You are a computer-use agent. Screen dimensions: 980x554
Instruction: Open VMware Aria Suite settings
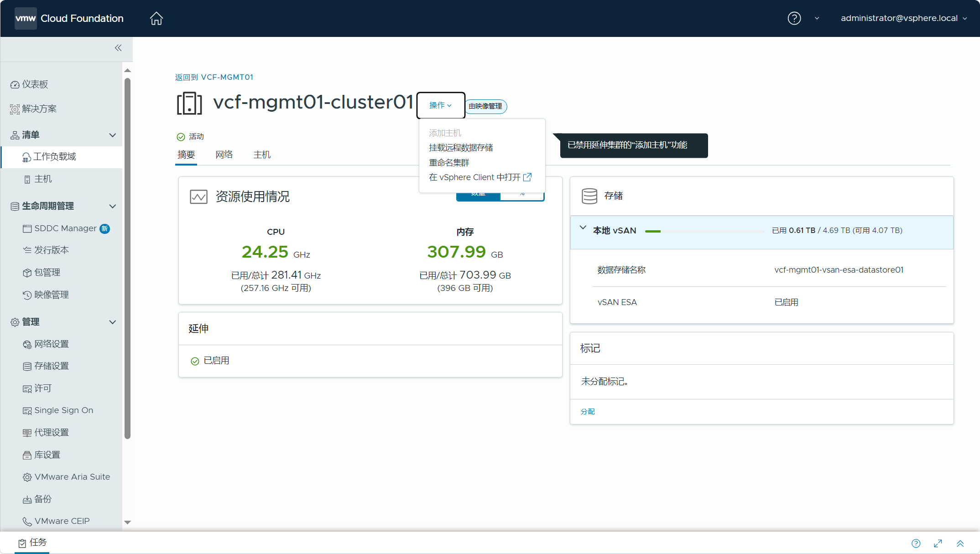coord(72,477)
